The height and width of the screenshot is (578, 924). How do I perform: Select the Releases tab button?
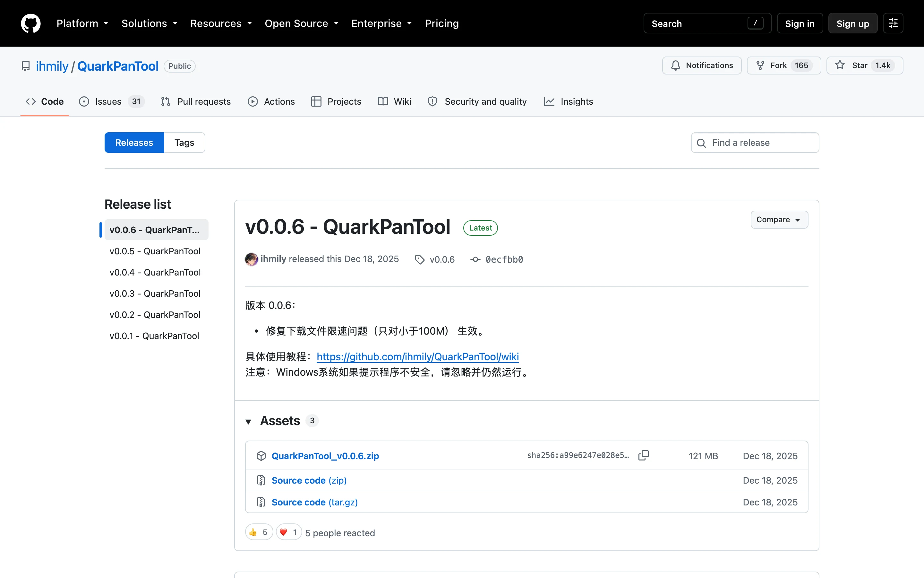tap(134, 143)
